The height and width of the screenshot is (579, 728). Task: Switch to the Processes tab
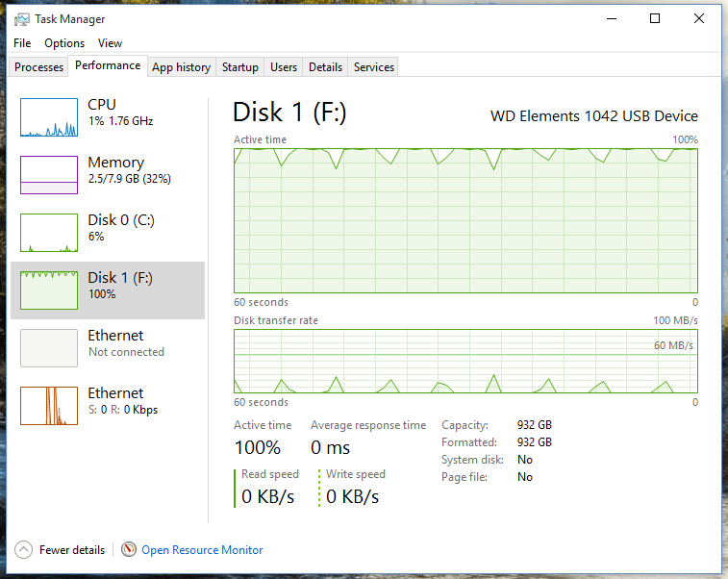pyautogui.click(x=38, y=67)
